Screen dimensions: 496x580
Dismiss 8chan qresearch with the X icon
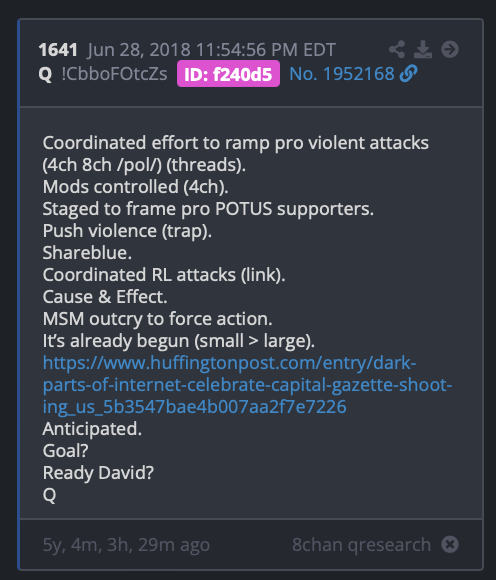(450, 544)
